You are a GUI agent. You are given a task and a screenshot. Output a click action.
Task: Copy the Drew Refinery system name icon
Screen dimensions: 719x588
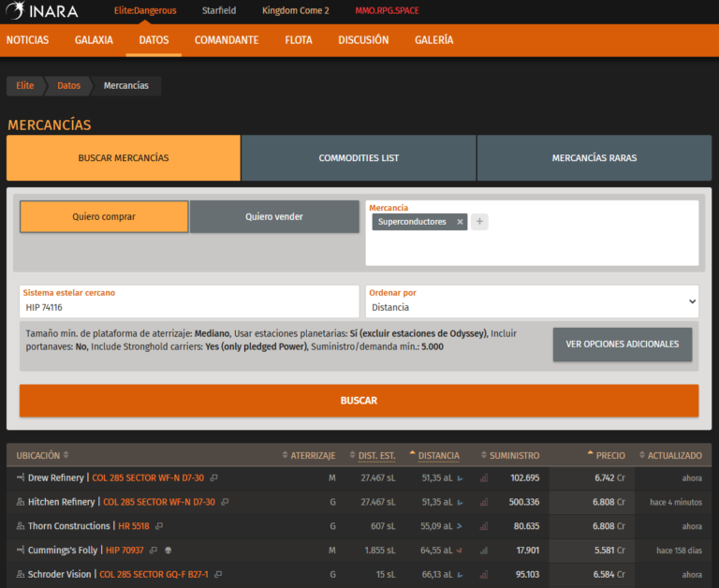(x=213, y=478)
